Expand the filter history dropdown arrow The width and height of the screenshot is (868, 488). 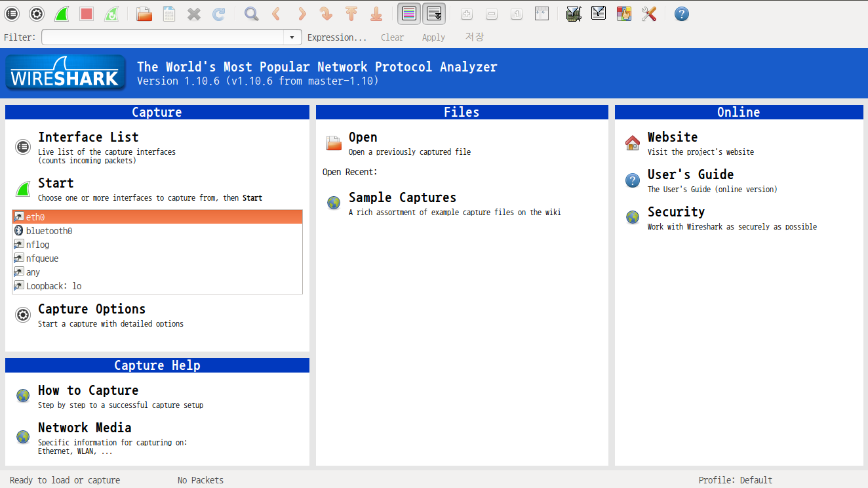click(x=292, y=37)
